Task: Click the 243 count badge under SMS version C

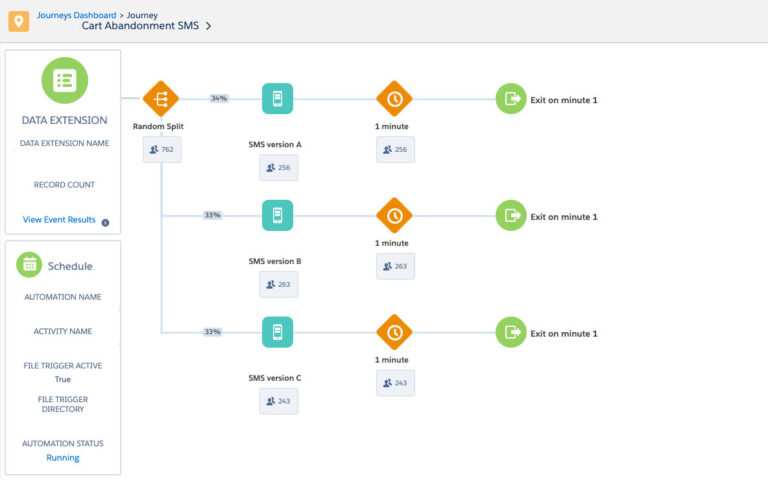Action: (x=278, y=401)
